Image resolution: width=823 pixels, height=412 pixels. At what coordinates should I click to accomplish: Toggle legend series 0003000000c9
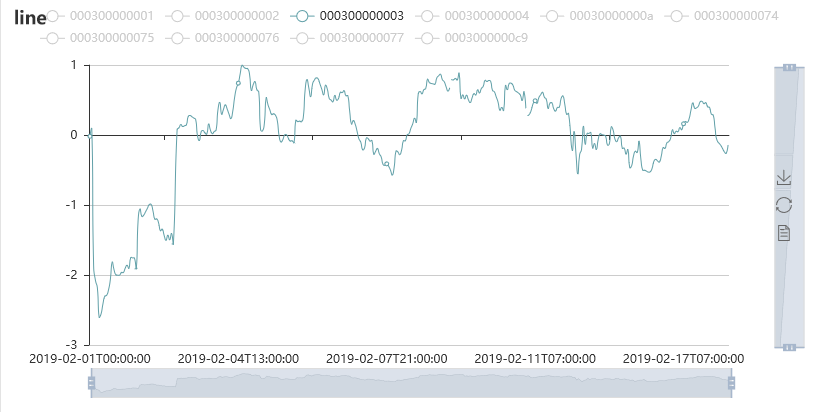click(x=472, y=38)
